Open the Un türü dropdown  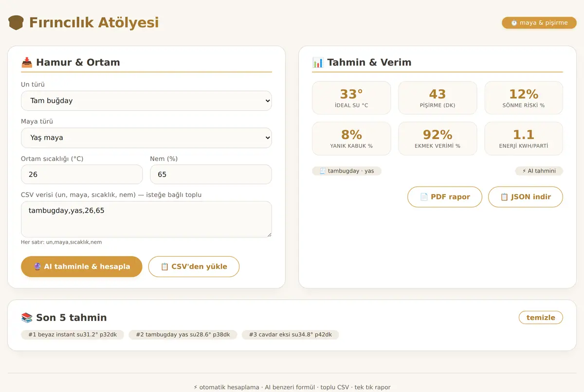click(146, 101)
